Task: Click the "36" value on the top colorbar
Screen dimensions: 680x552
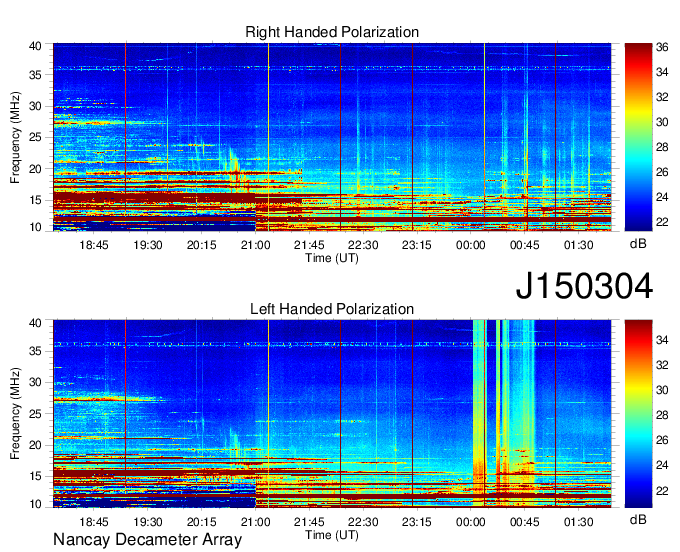Action: [x=662, y=47]
